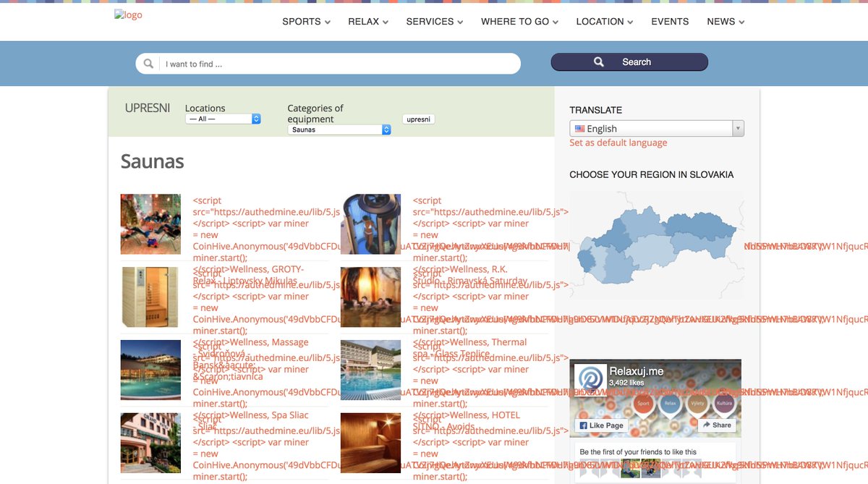Go to the EVENTS page
This screenshot has height=484, width=868.
670,22
